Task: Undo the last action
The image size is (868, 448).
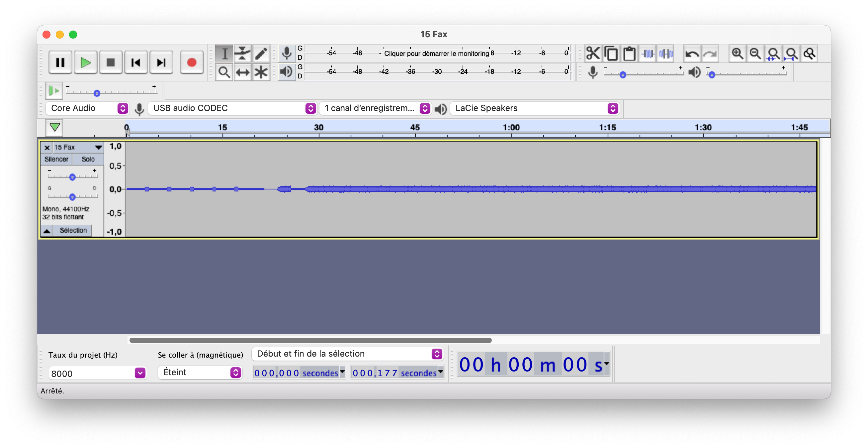Action: pos(692,53)
